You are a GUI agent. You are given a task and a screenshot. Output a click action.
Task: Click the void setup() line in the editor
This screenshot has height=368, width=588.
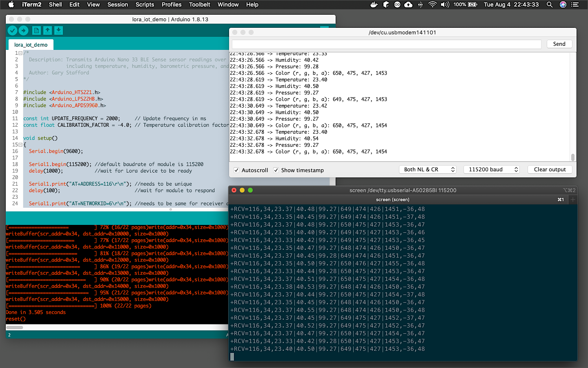(40, 138)
